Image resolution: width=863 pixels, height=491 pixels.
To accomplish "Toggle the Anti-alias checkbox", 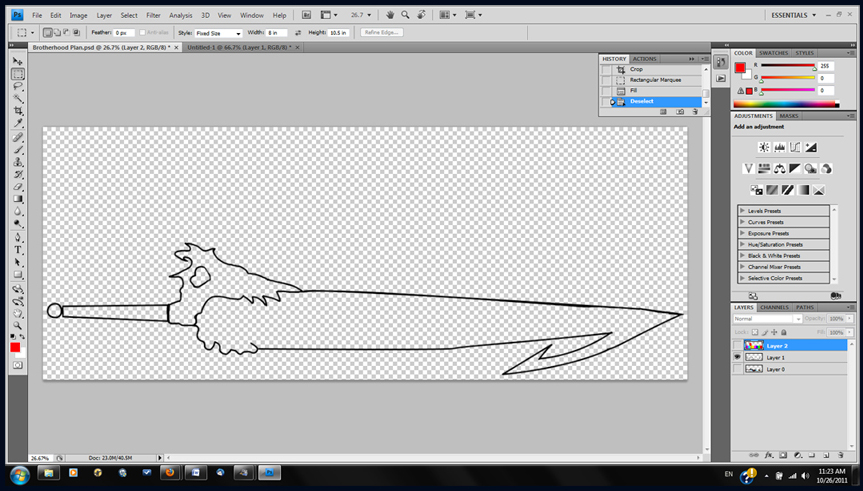I will pos(143,33).
